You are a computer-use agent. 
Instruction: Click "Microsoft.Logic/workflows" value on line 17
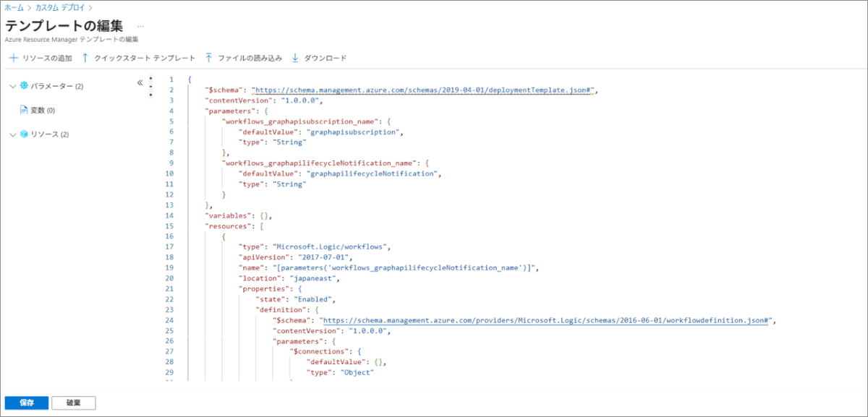pos(331,247)
